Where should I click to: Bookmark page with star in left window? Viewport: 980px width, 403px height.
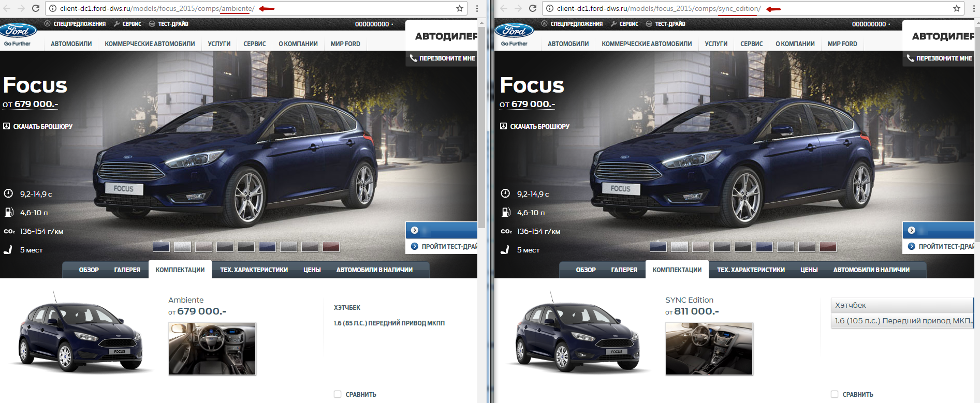[x=459, y=8]
